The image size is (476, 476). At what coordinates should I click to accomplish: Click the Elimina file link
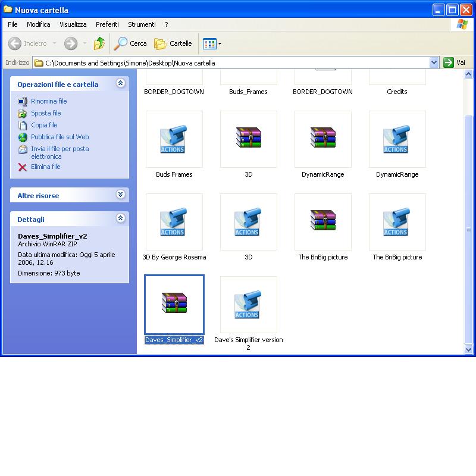pos(45,167)
